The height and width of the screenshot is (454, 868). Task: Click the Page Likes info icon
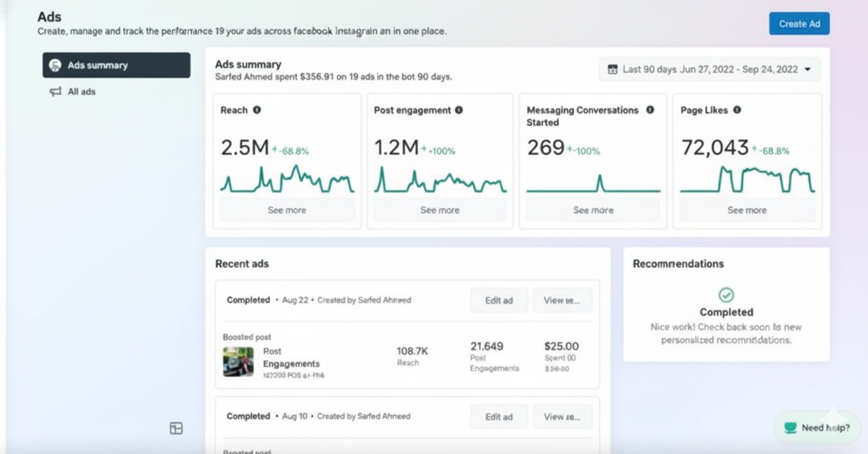[x=737, y=110]
